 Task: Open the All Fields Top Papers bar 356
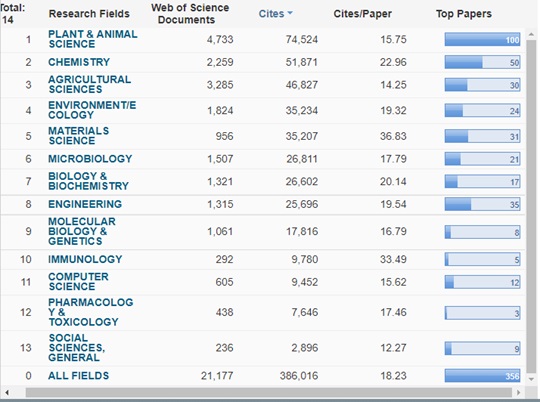pos(482,376)
